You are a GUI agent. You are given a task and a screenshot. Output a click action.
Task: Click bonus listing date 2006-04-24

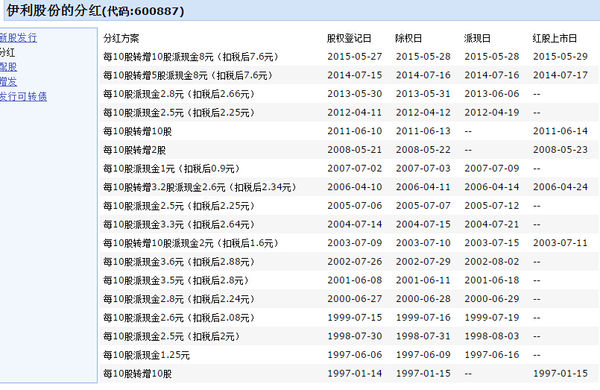pyautogui.click(x=560, y=187)
